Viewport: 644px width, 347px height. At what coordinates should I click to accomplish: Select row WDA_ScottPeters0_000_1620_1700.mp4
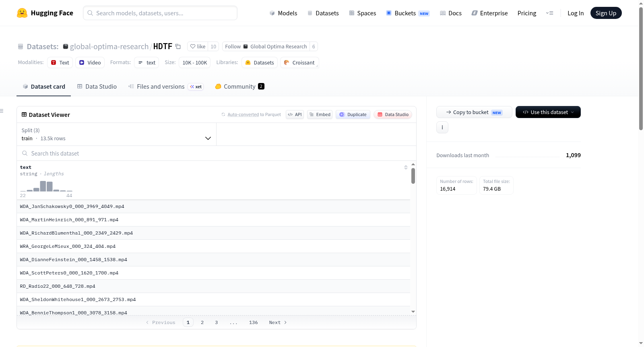[x=213, y=273]
